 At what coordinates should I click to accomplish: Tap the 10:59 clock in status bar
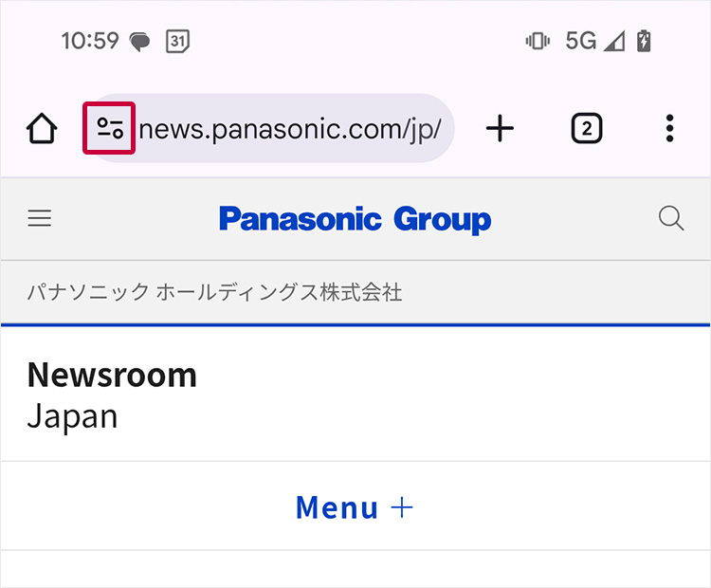90,41
